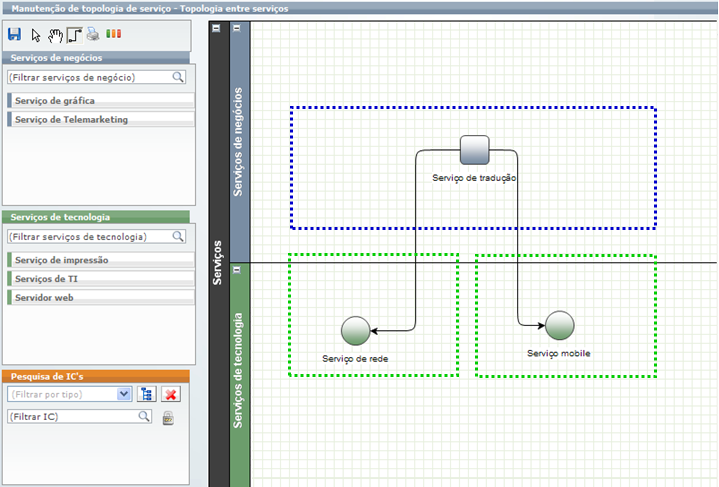The width and height of the screenshot is (719, 487).
Task: Select Serviço de Telemarketing in the list
Action: click(101, 119)
